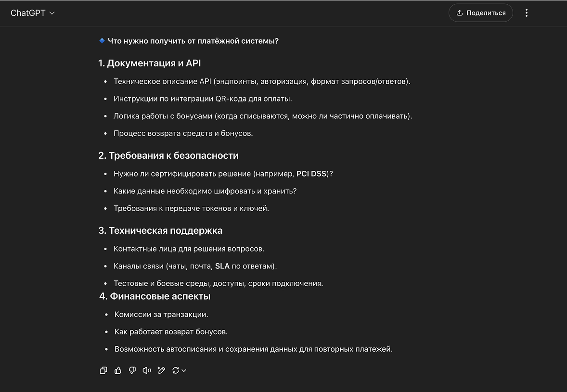Regenerate the ChatGPT response
Screen dimensions: 567x392
[x=176, y=370]
